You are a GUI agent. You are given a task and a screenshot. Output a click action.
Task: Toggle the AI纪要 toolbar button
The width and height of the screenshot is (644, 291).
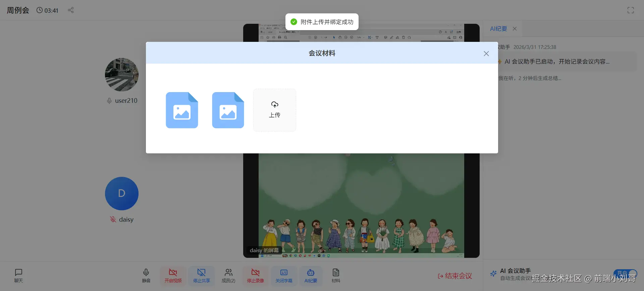coord(311,276)
